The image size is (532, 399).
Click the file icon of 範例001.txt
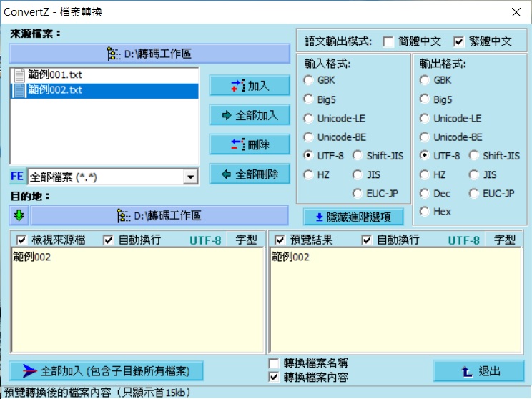19,75
